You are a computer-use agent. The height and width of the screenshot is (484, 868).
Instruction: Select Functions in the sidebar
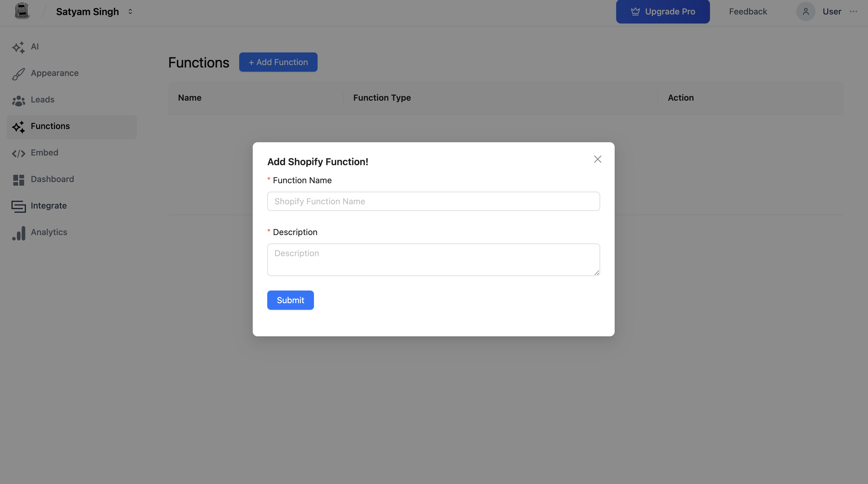[71, 127]
